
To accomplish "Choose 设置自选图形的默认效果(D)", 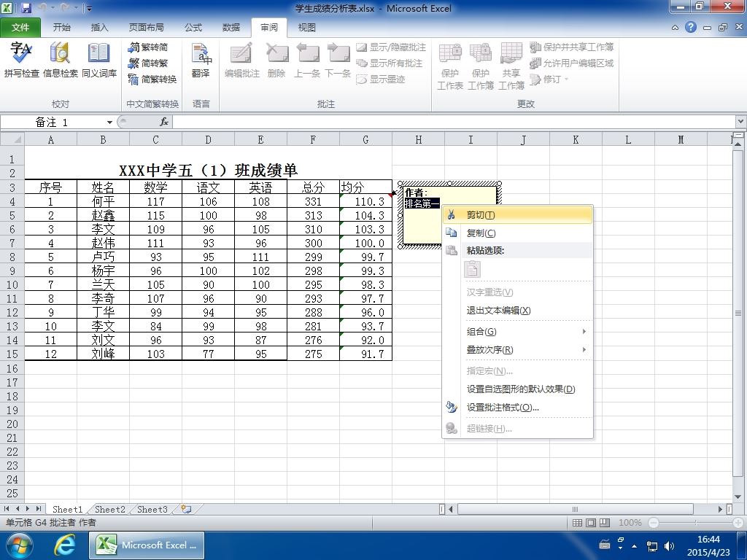I will click(x=518, y=389).
